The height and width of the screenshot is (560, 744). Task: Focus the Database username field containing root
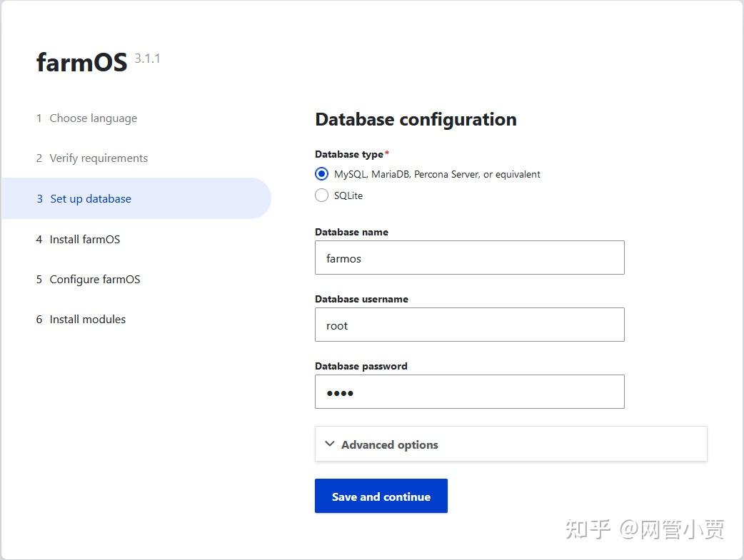(x=470, y=325)
